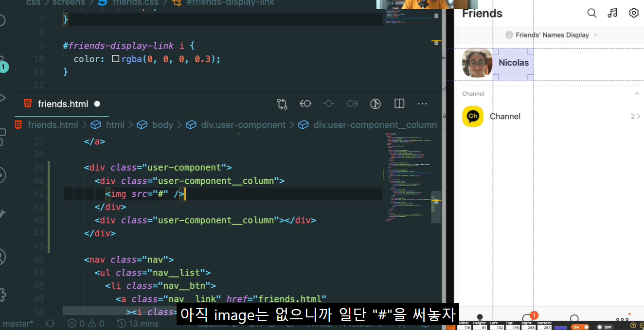Collapse the Channel section chevron
The image size is (644, 330).
[x=637, y=93]
